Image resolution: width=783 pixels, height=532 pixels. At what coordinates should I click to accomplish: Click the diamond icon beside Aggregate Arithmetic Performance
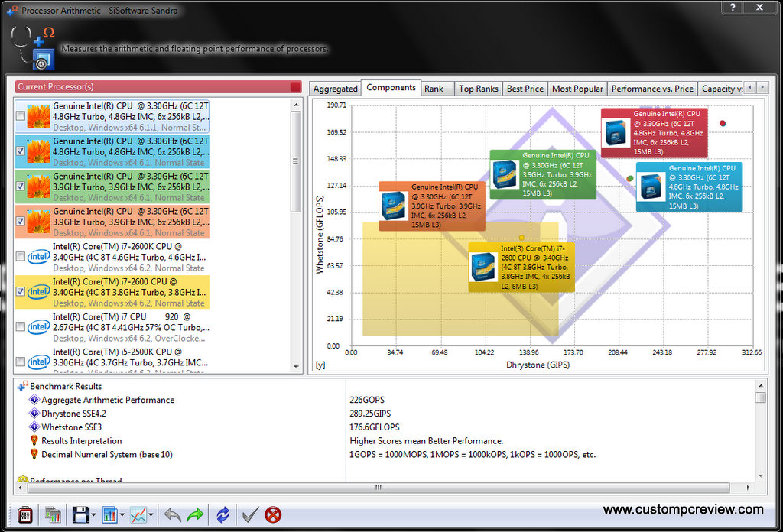(34, 399)
